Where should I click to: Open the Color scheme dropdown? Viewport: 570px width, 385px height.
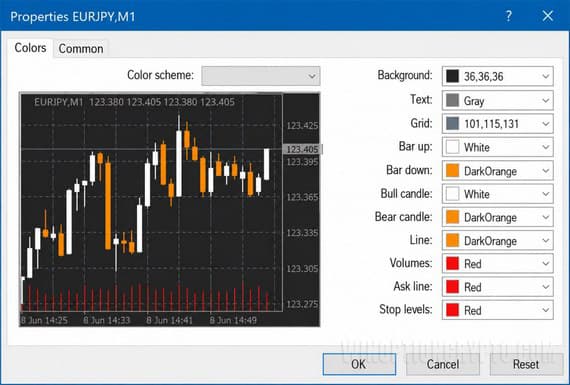click(x=261, y=76)
